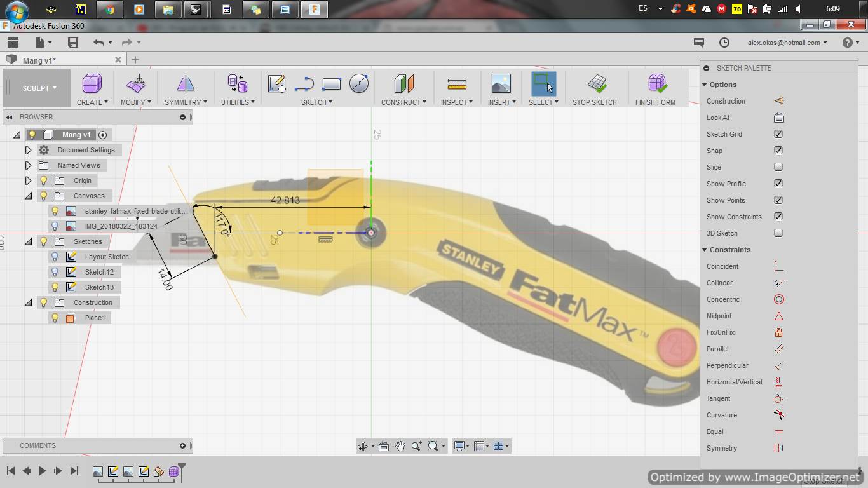The image size is (868, 488).
Task: Open the job status clock icon
Action: (724, 43)
